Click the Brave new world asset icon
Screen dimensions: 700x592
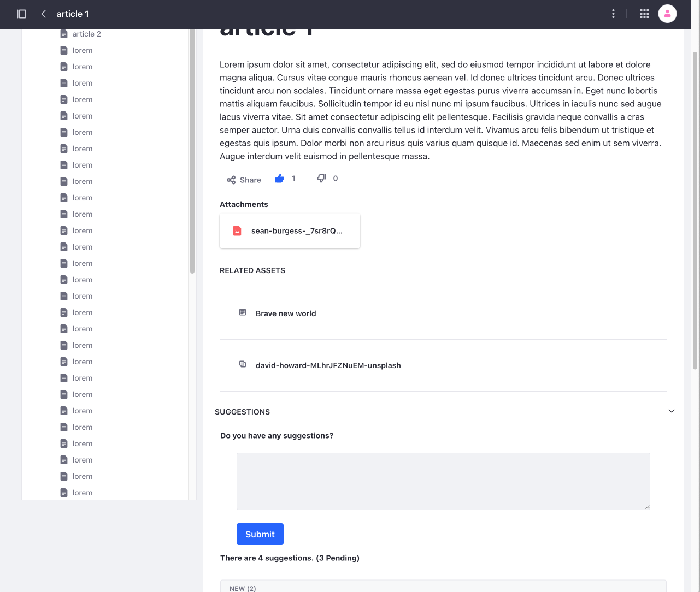click(x=243, y=312)
